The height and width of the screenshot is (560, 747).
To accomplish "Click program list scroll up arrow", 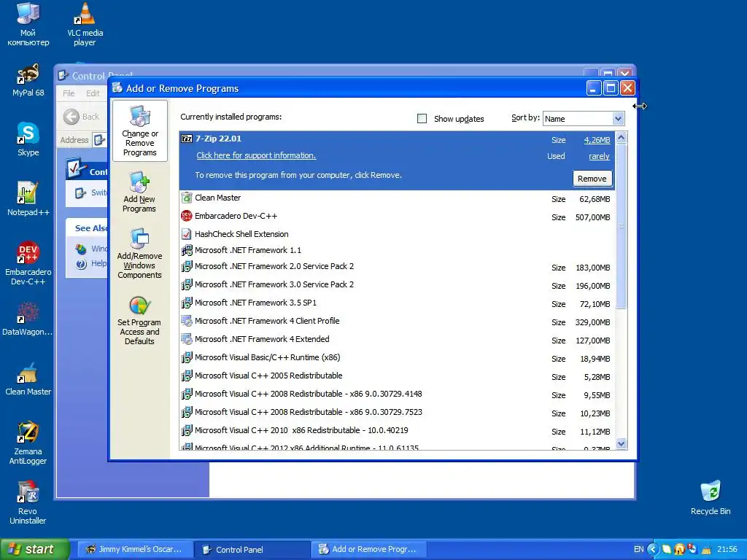I will point(622,138).
